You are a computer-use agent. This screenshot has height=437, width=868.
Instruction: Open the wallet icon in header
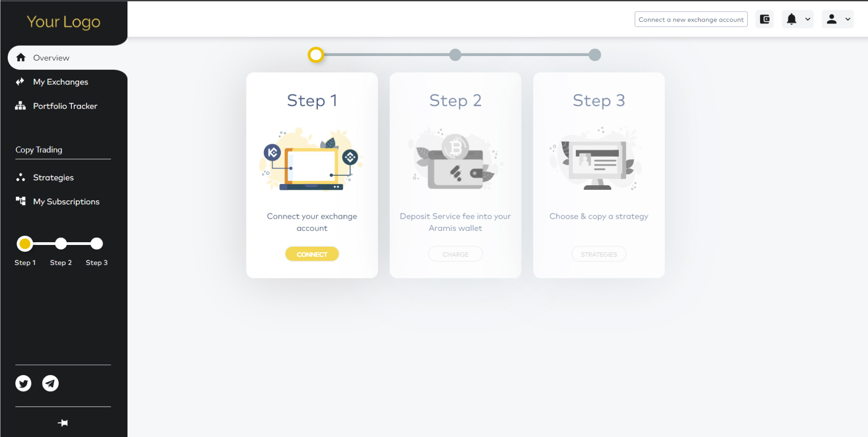tap(764, 19)
